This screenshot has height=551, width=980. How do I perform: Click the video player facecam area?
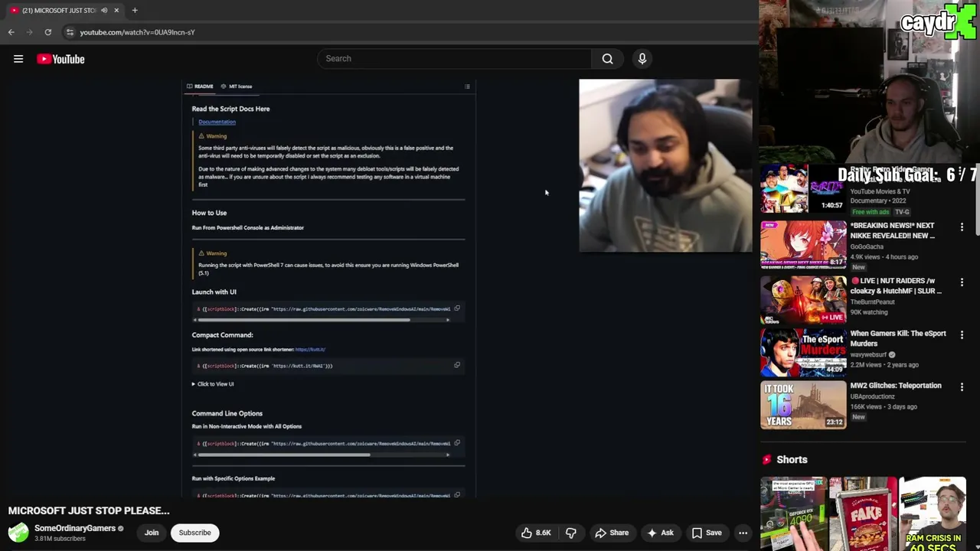665,165
